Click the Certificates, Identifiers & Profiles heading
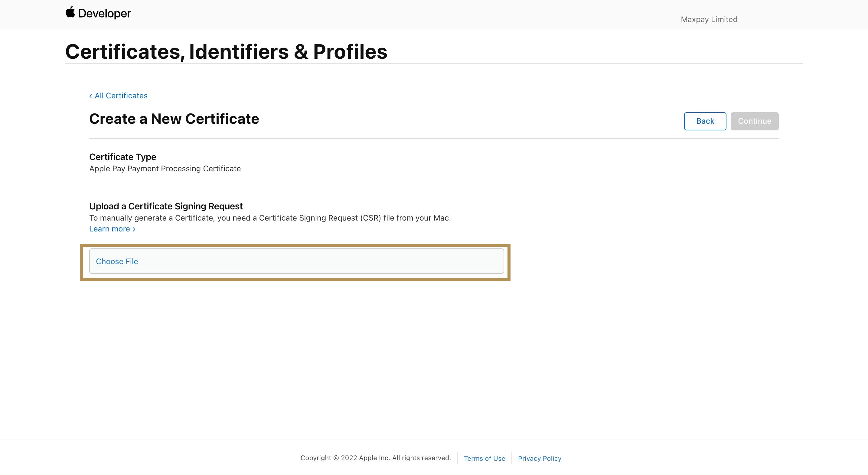The height and width of the screenshot is (475, 868). pyautogui.click(x=227, y=51)
